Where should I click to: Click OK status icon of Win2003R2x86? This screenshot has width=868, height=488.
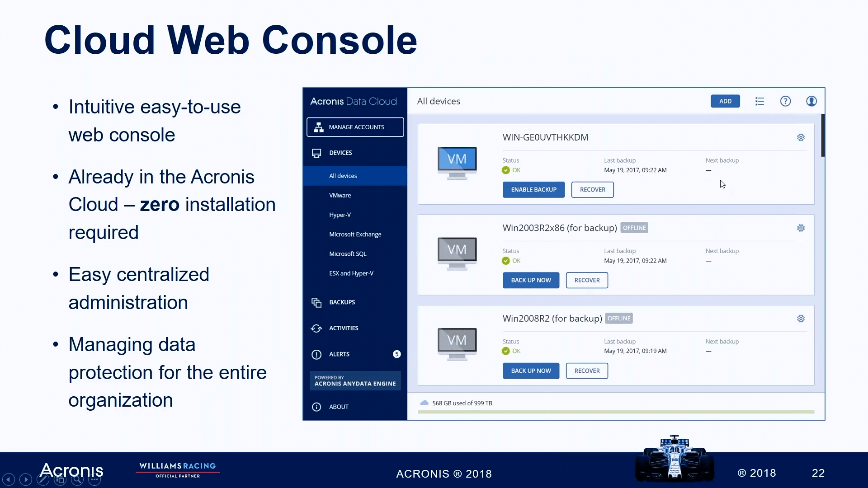tap(506, 261)
